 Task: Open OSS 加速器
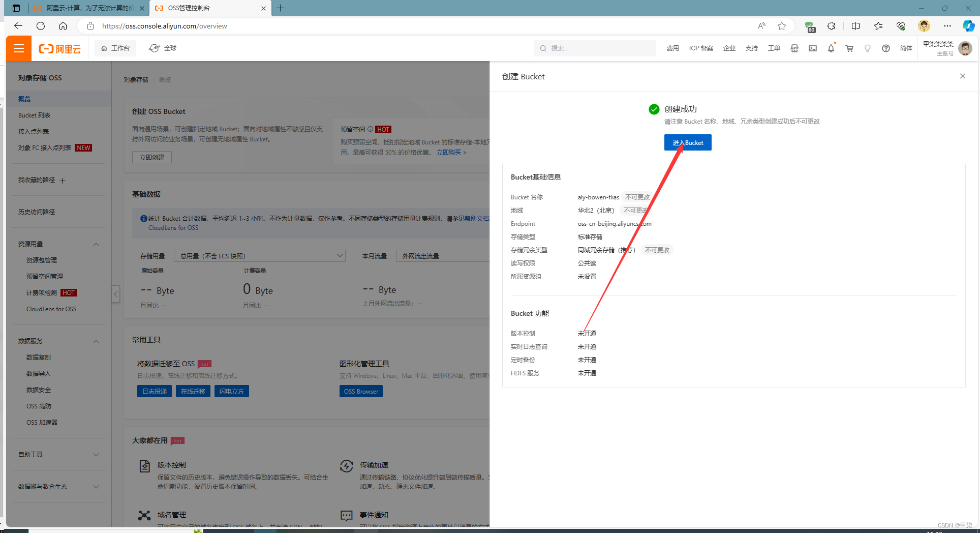tap(42, 423)
